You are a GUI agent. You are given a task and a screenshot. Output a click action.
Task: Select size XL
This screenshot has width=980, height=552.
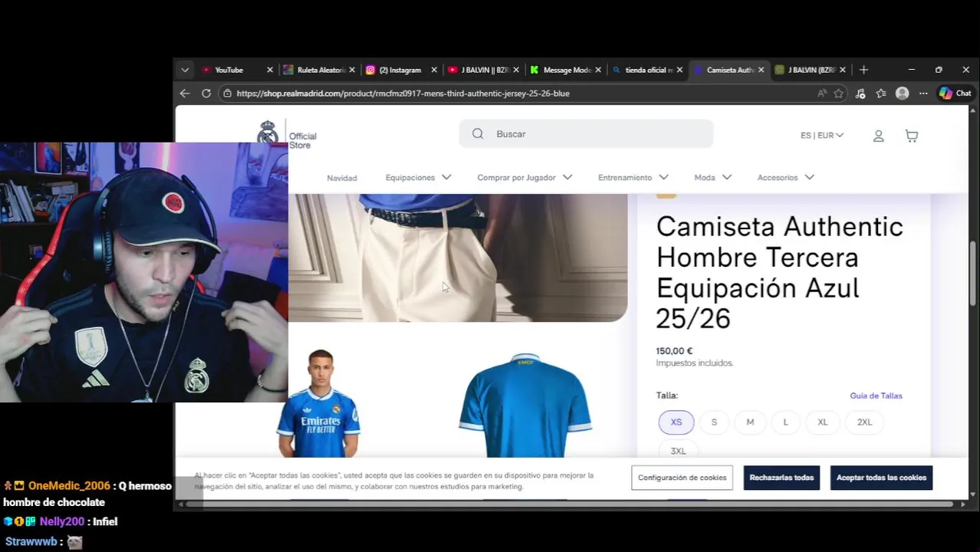pyautogui.click(x=823, y=422)
